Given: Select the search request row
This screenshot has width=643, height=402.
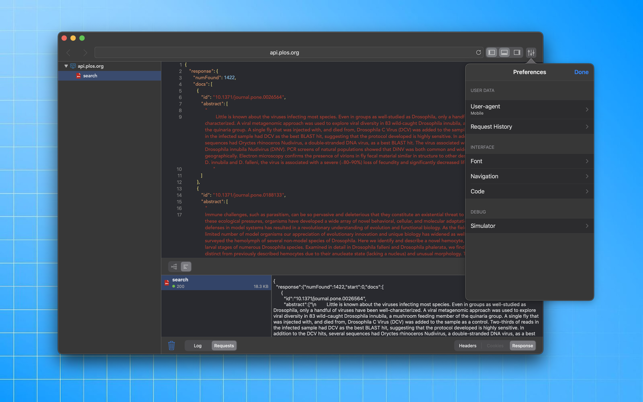Looking at the screenshot, I should click(217, 283).
